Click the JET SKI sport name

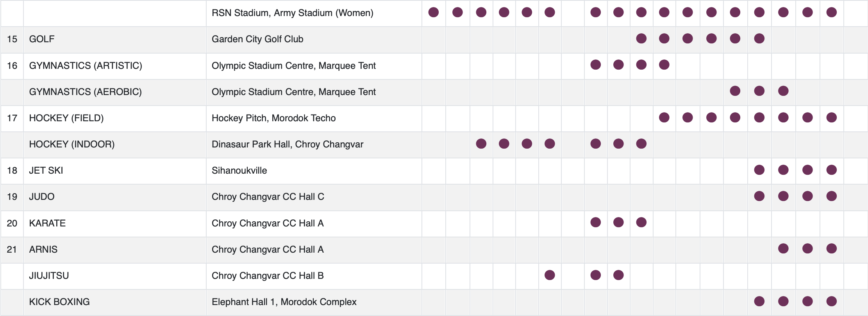(46, 171)
